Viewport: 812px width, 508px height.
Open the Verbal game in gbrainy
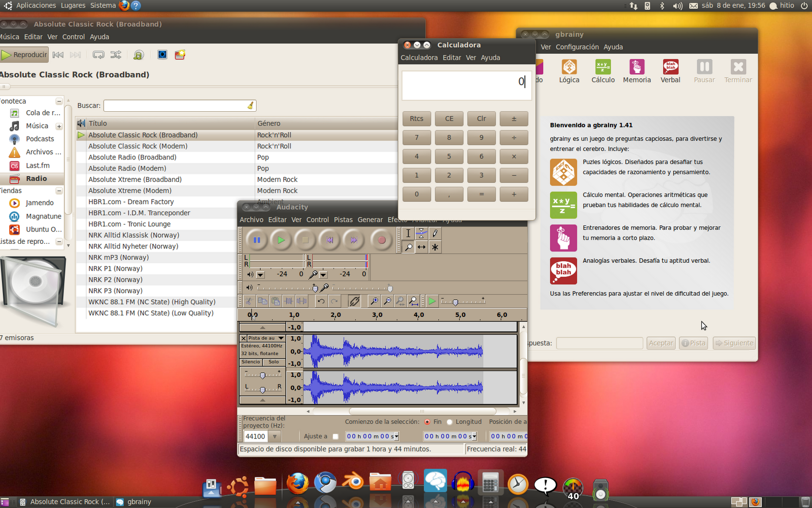click(x=670, y=71)
